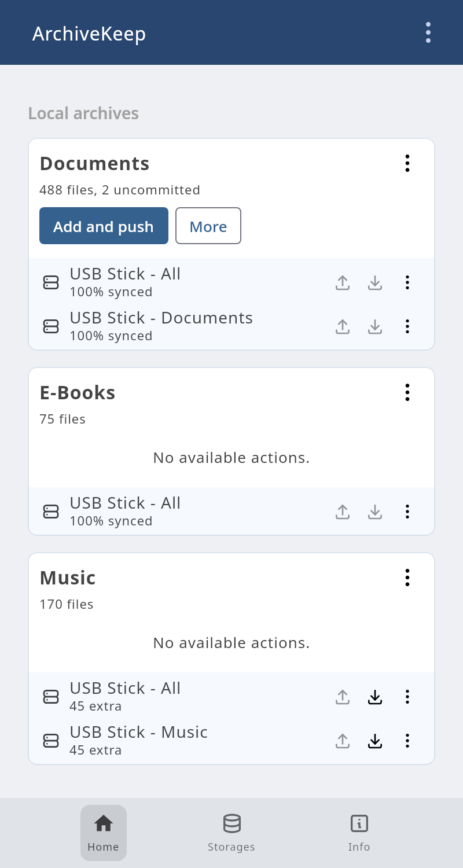Image resolution: width=463 pixels, height=868 pixels.
Task: Open options for Music's USB Stick - All
Action: click(407, 697)
